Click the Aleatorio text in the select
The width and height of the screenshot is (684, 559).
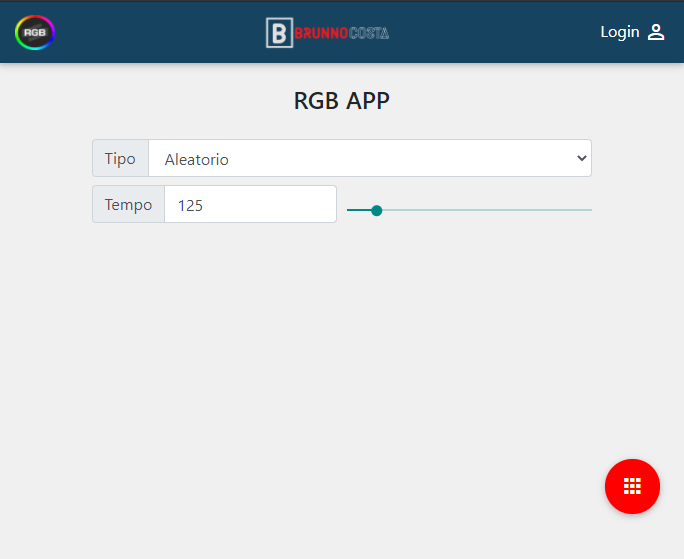tap(196, 159)
